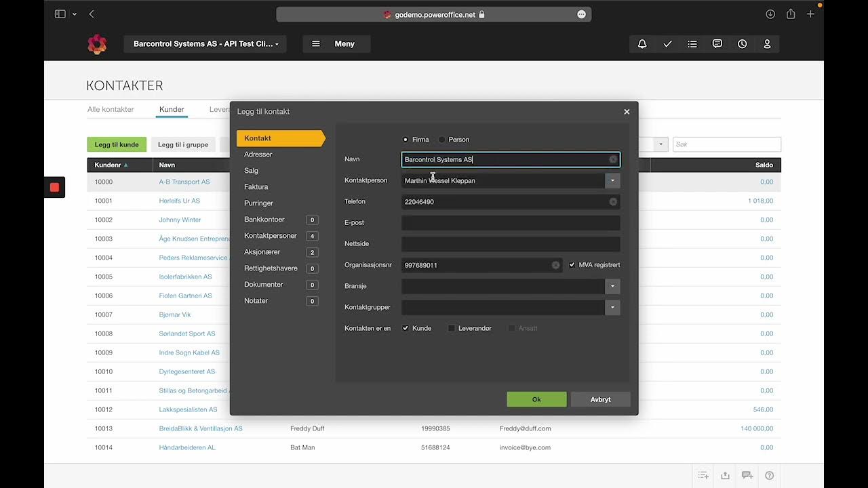
Task: Toggle Safari sidebar icon
Action: click(60, 14)
